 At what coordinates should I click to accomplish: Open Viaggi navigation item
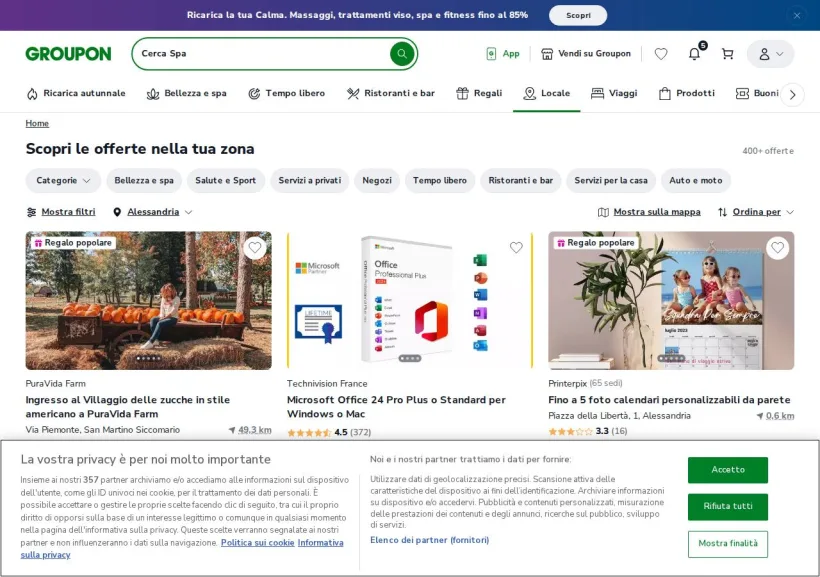[x=614, y=93]
